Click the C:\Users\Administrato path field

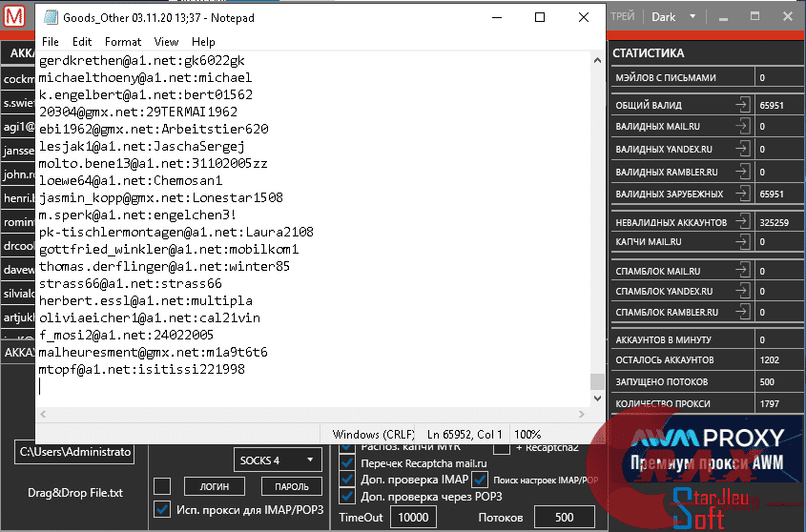pyautogui.click(x=74, y=452)
